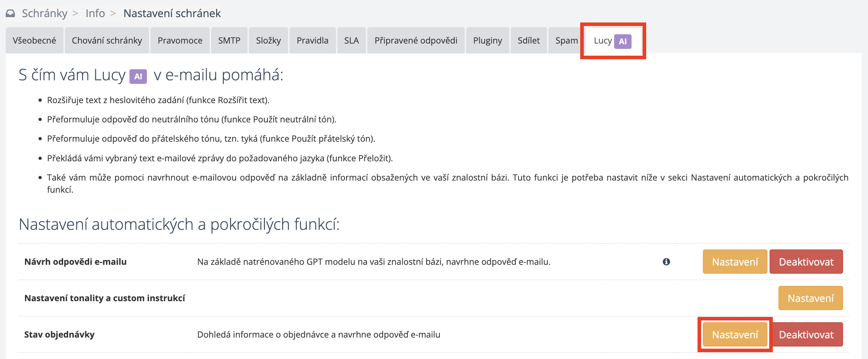
Task: Open Nastavení for Návrh odpovědi e-mailu
Action: pyautogui.click(x=735, y=262)
